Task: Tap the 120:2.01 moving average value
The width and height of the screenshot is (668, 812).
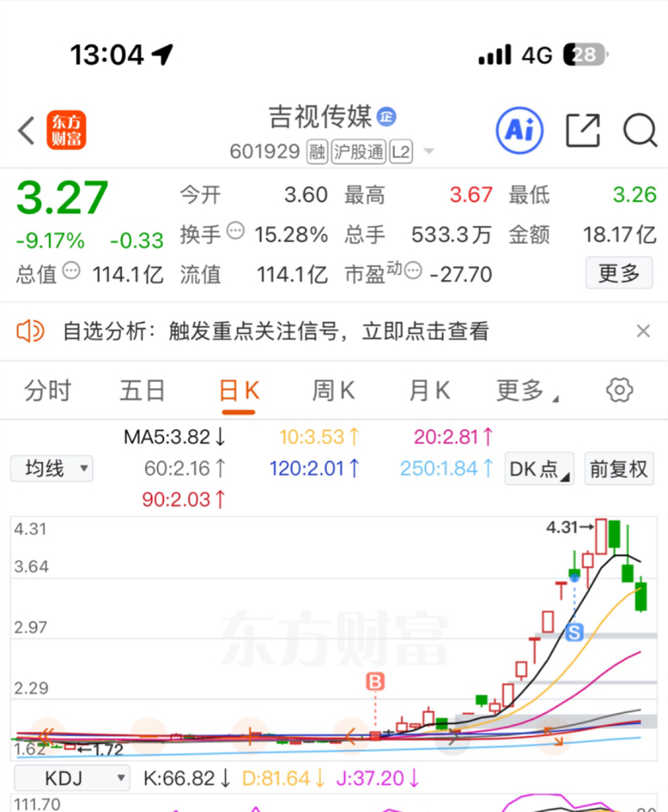Action: 315,469
